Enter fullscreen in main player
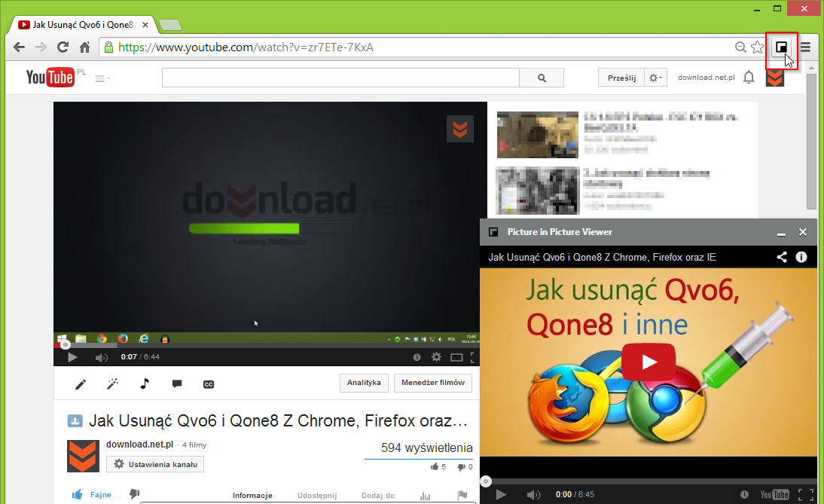This screenshot has height=504, width=824. (x=472, y=357)
